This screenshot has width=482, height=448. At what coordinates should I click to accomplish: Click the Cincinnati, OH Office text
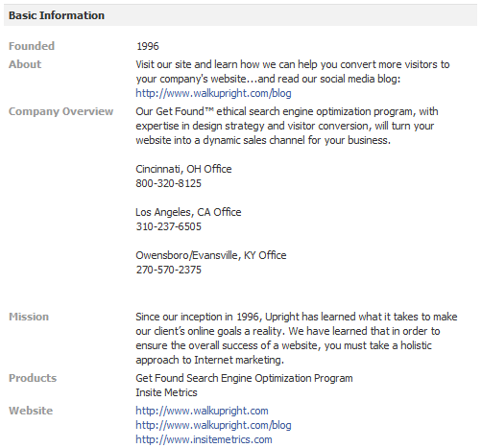tap(183, 169)
